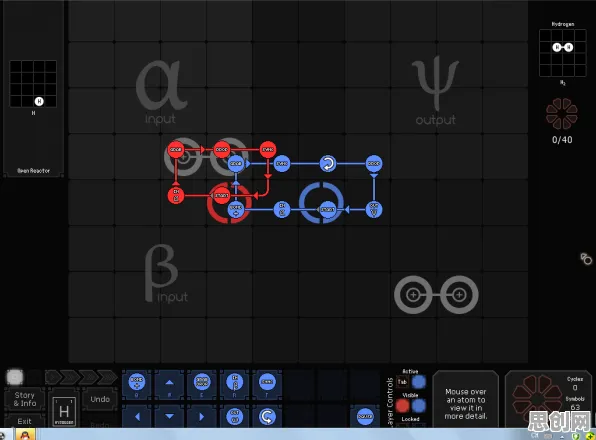596x440 pixels.
Task: Click the blue down arrow above Out psi
Action: point(374,176)
